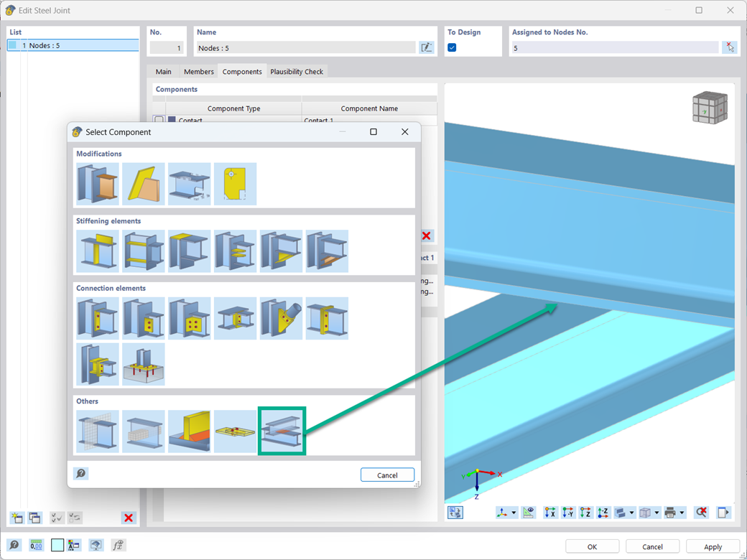747x560 pixels.
Task: Choose the plate editor icon with hole
Action: (236, 185)
